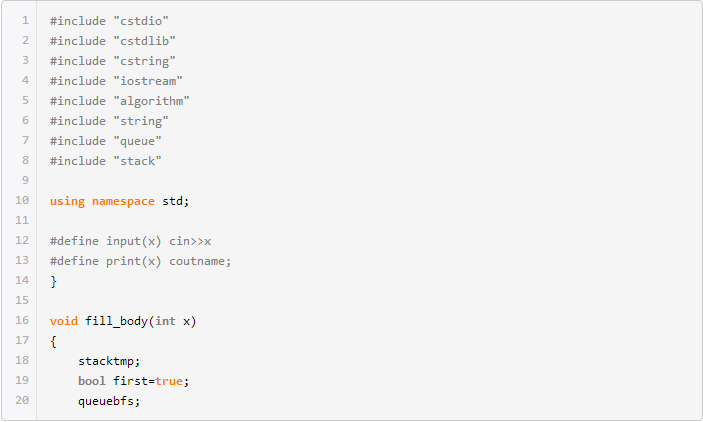Screen dimensions: 703x422
Task: Place cursor on the "using" keyword
Action: point(67,201)
